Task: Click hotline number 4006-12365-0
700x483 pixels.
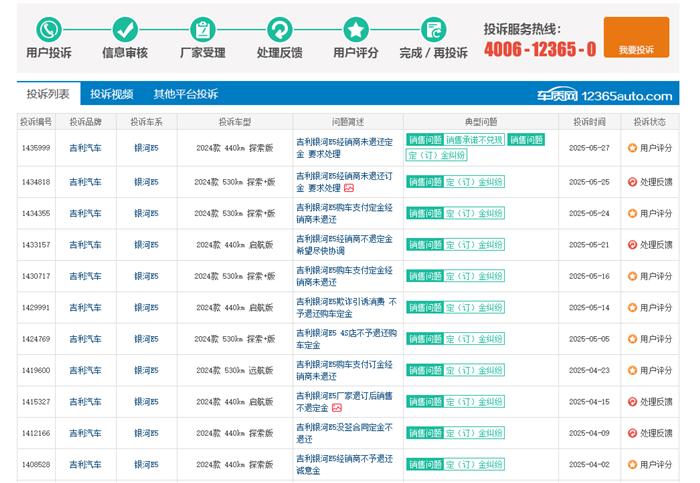Action: pyautogui.click(x=540, y=49)
